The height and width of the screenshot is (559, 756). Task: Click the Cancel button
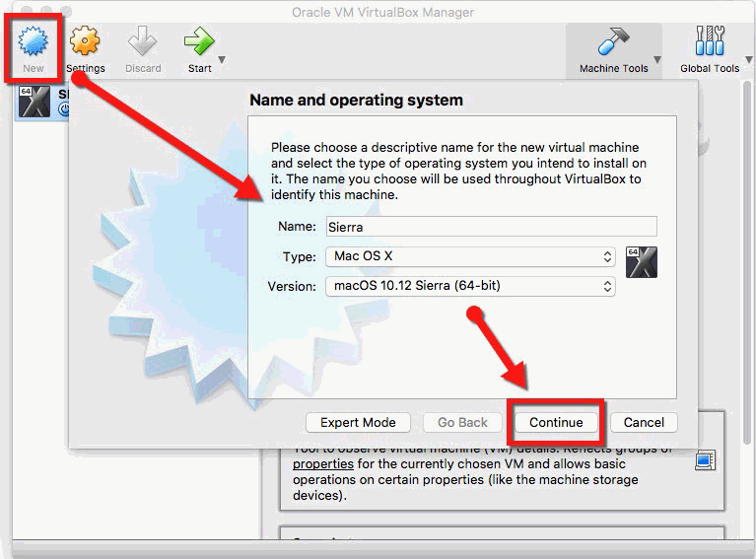click(x=644, y=423)
